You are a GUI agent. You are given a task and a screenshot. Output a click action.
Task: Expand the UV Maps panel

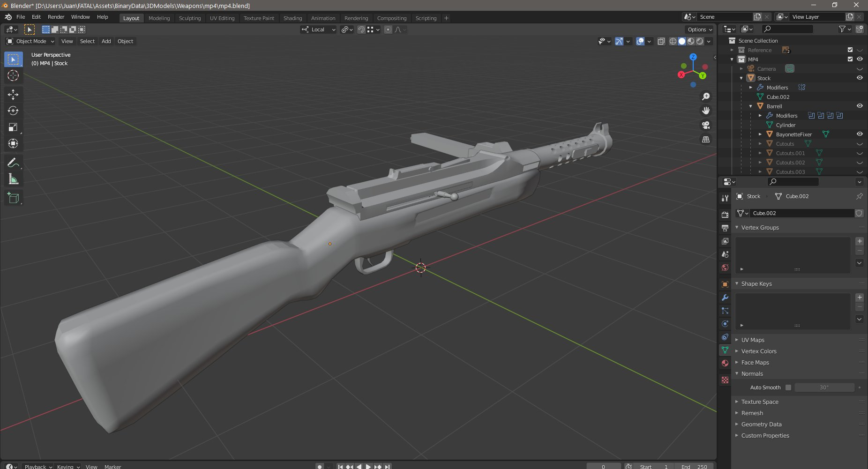pyautogui.click(x=753, y=340)
